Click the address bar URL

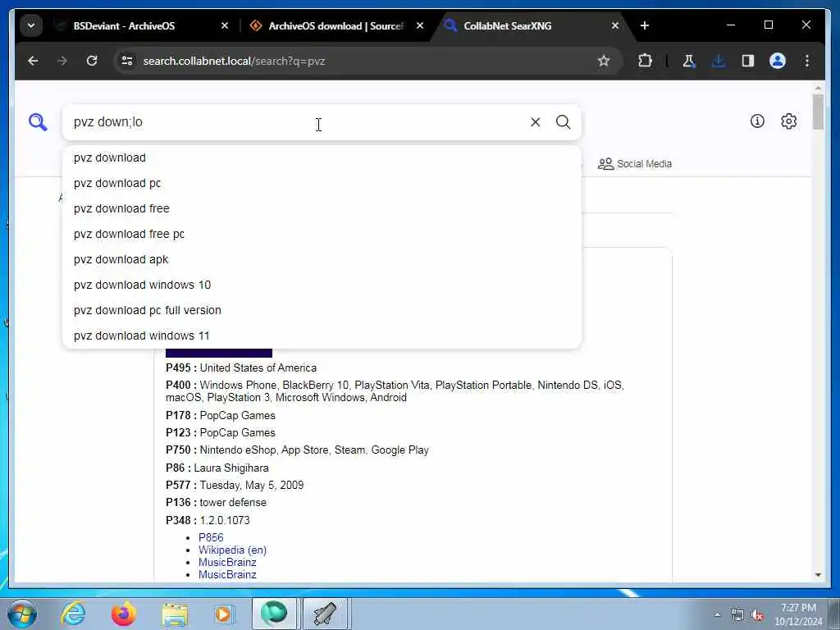[x=234, y=61]
